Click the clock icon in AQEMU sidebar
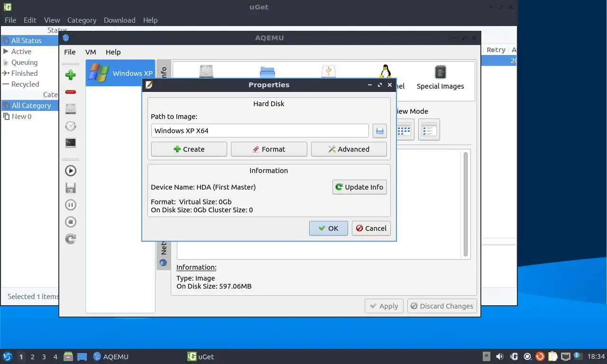 (71, 126)
